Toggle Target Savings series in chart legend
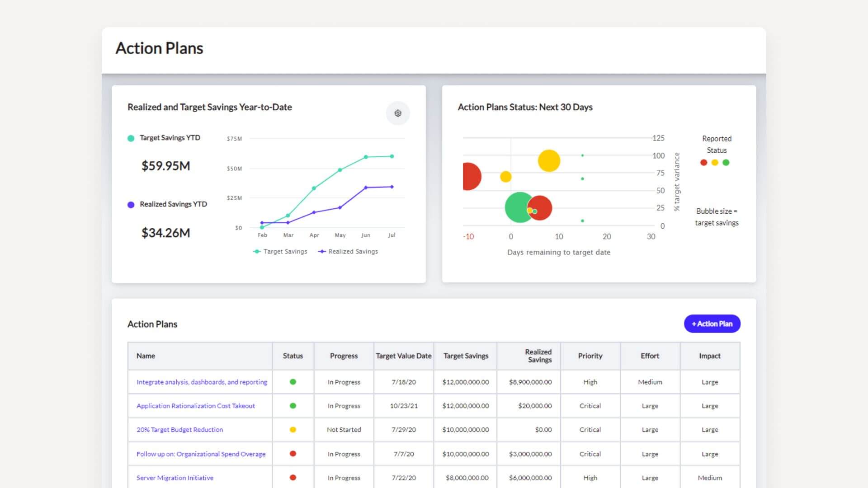The height and width of the screenshot is (488, 868). tap(280, 252)
